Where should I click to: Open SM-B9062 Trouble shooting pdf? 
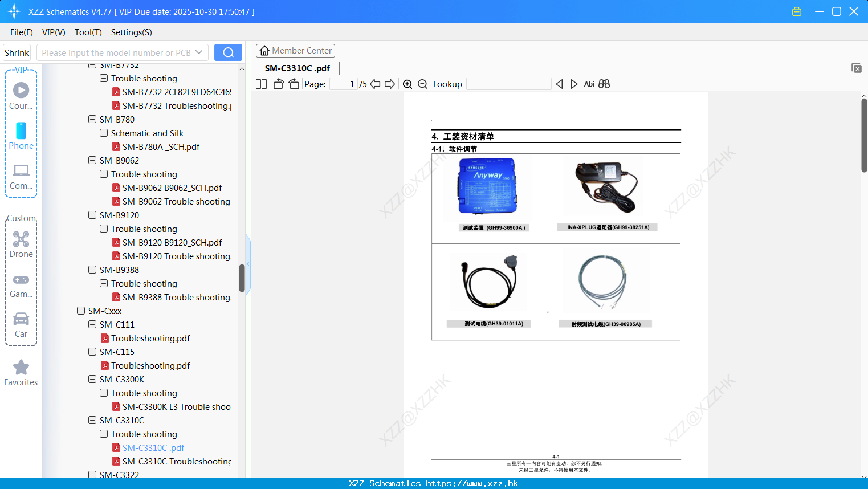pyautogui.click(x=172, y=201)
